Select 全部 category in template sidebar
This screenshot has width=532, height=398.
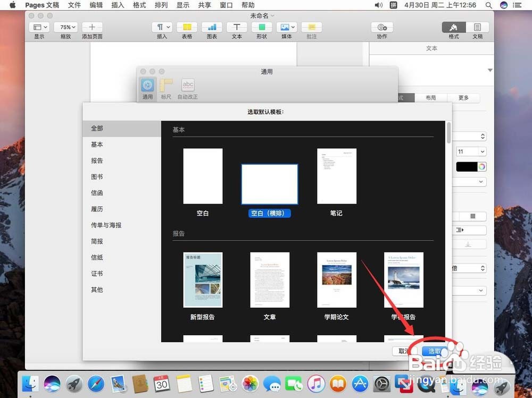tap(122, 129)
